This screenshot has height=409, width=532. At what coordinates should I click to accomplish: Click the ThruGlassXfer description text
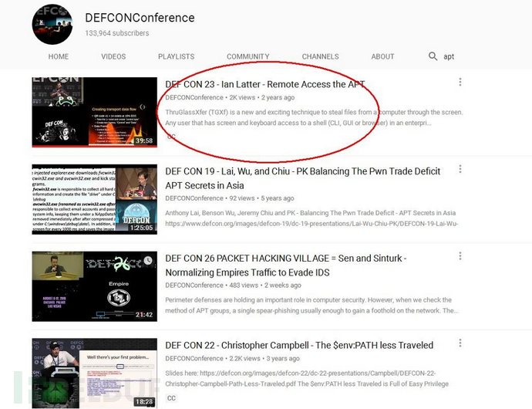coord(314,117)
